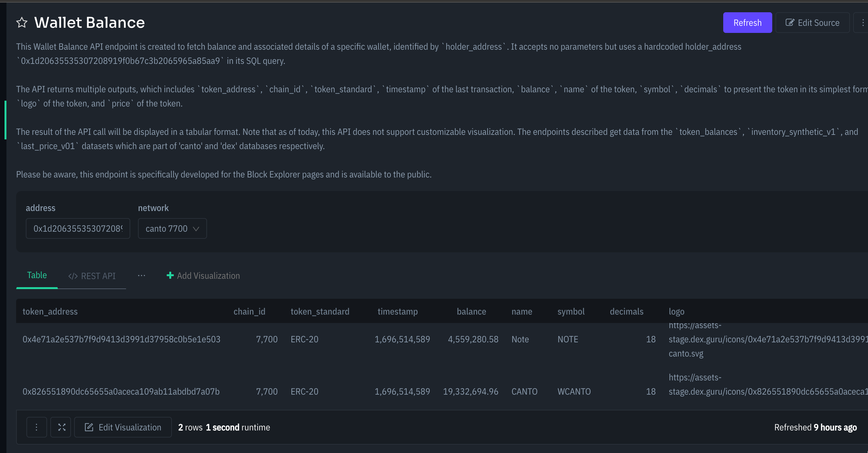Click the pencil icon on Edit Source
This screenshot has height=453, width=868.
790,22
